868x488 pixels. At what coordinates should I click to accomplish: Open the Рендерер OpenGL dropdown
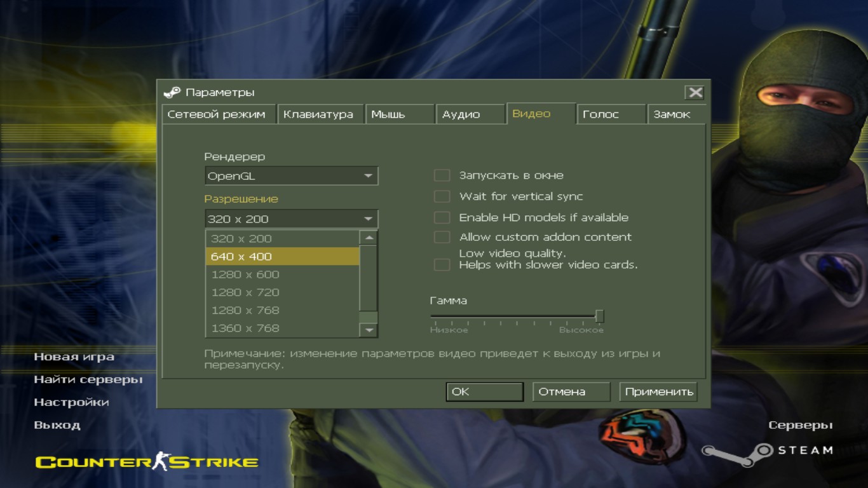click(291, 176)
